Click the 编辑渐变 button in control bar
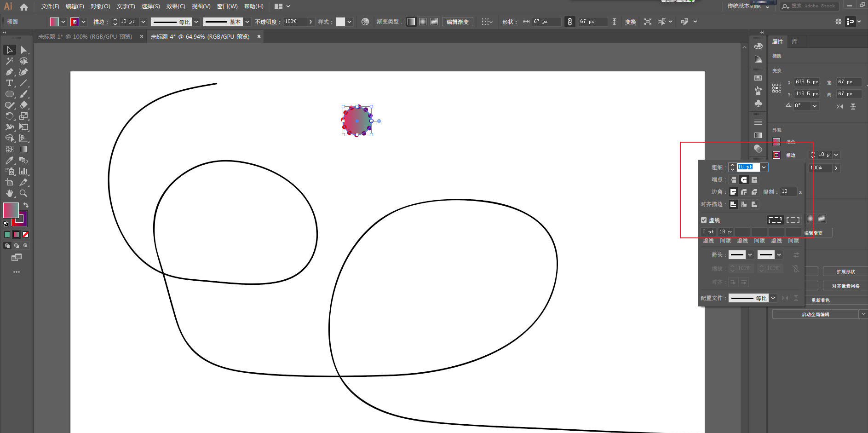Image resolution: width=868 pixels, height=433 pixels. [457, 22]
